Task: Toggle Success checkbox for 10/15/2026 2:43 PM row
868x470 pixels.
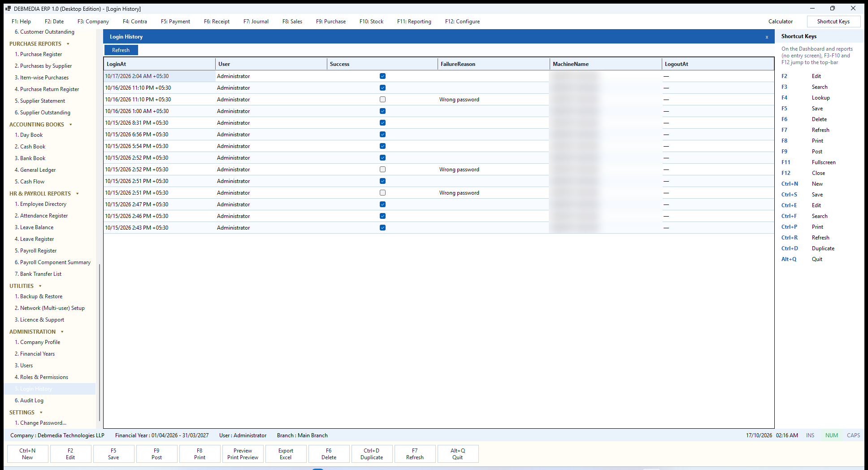Action: [x=382, y=228]
